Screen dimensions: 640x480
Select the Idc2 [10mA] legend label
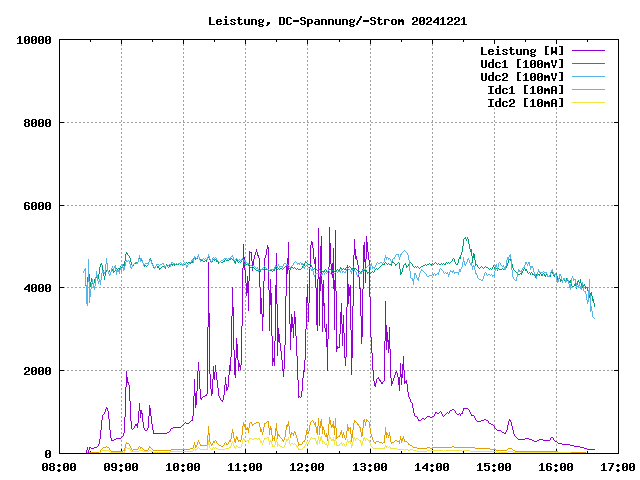[x=525, y=103]
